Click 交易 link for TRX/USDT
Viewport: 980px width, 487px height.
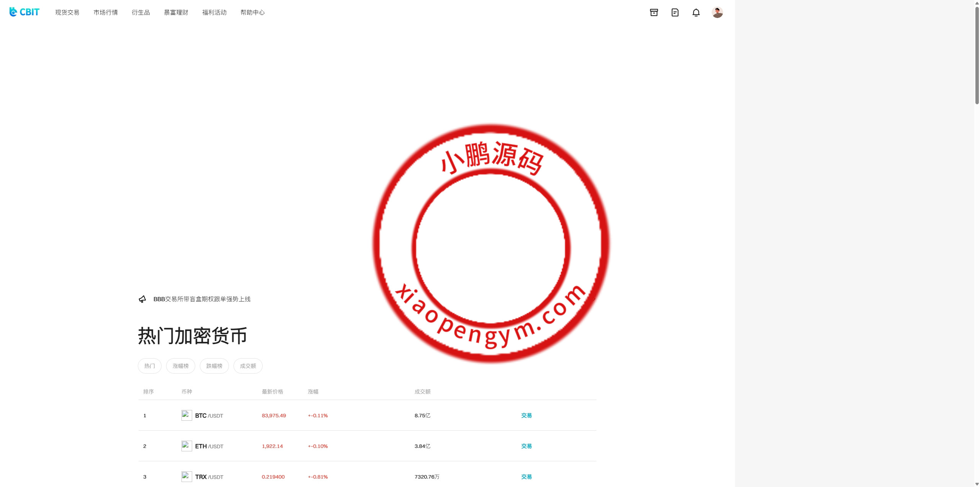[526, 477]
